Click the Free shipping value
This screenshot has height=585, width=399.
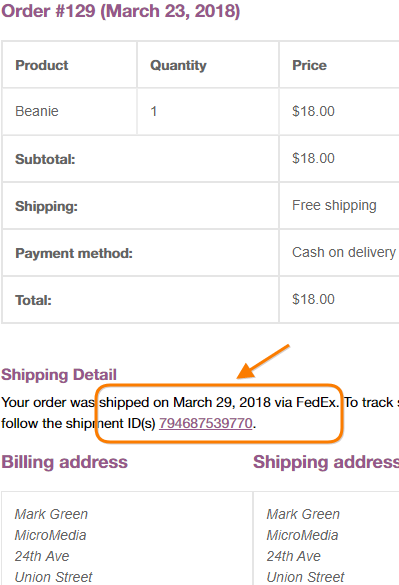coord(334,206)
